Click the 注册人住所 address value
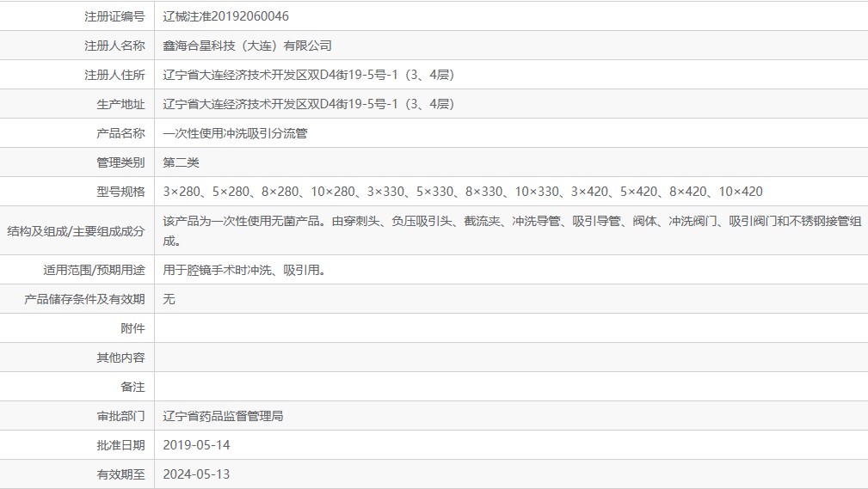 tap(308, 75)
